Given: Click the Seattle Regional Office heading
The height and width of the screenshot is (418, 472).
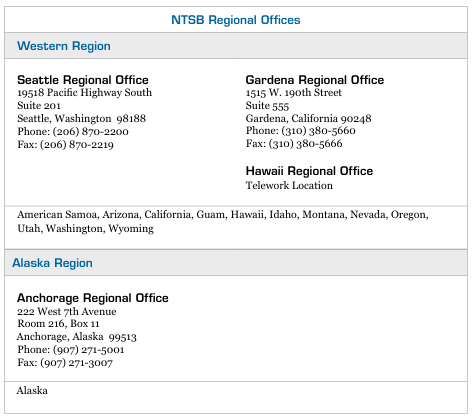Looking at the screenshot, I should 83,80.
